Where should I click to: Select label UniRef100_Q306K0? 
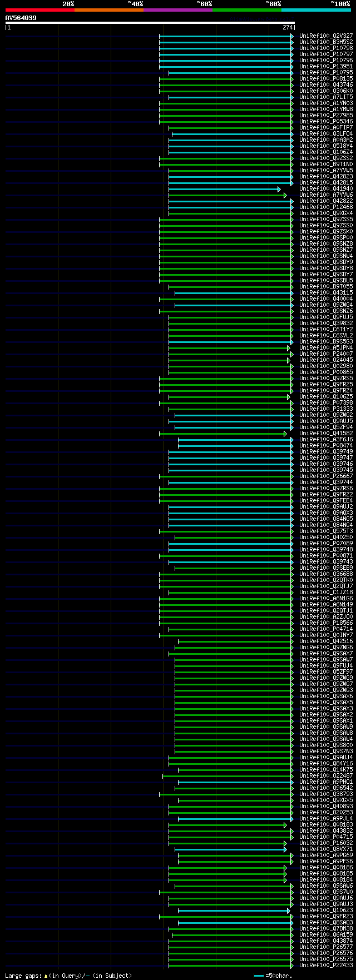(x=326, y=91)
